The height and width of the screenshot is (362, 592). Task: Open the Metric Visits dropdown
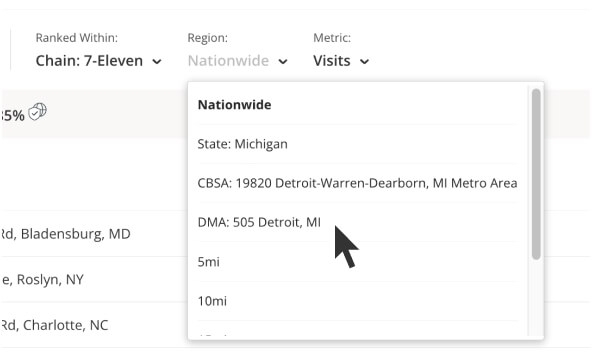[x=341, y=61]
